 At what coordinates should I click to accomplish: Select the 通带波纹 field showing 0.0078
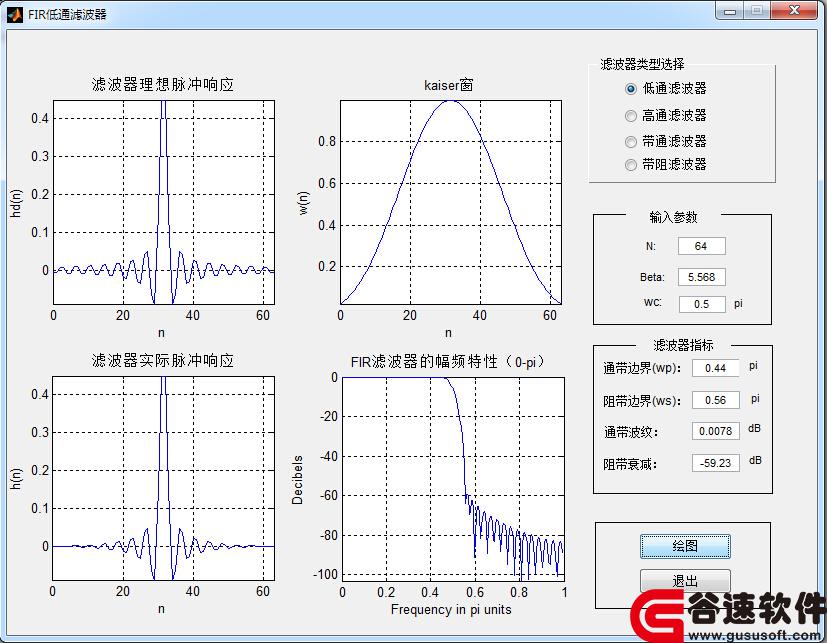click(x=715, y=431)
